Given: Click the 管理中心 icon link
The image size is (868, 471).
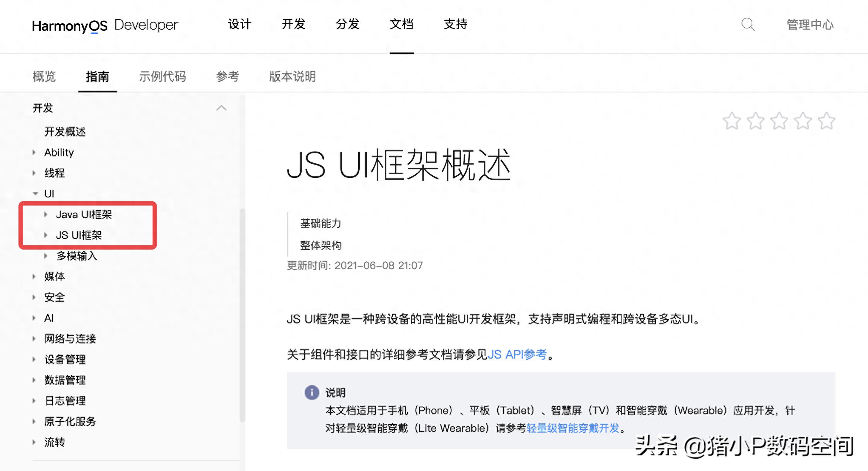Looking at the screenshot, I should click(x=810, y=25).
